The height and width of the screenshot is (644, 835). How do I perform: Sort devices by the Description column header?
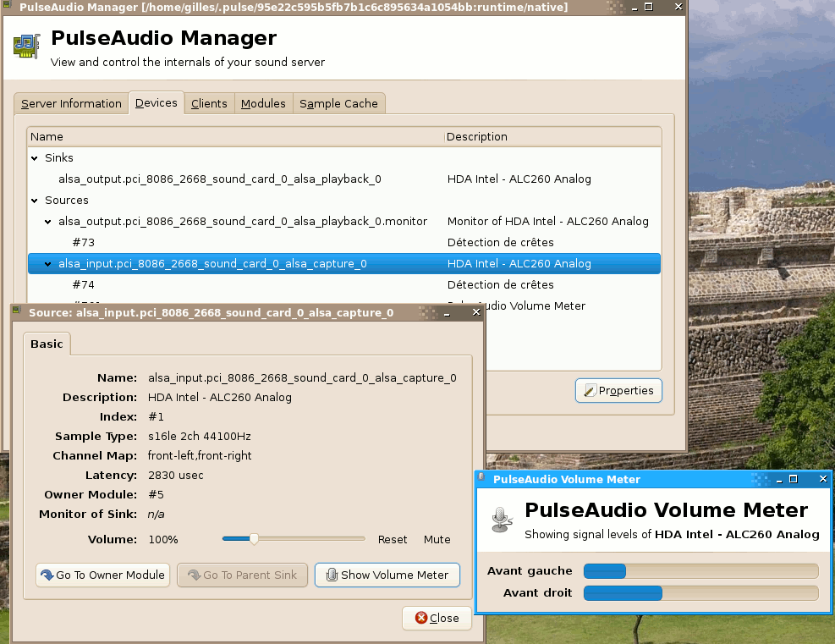click(552, 137)
